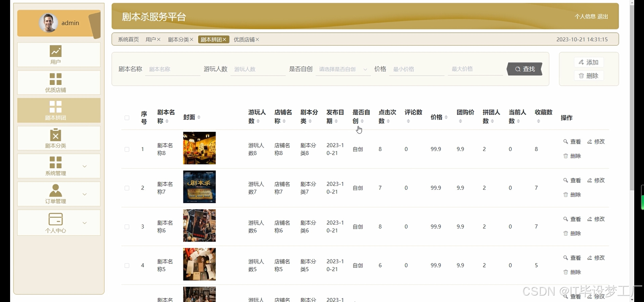Screen dimensions: 644x302
Task: Sort by 剧本分类 column
Action: coord(310,121)
